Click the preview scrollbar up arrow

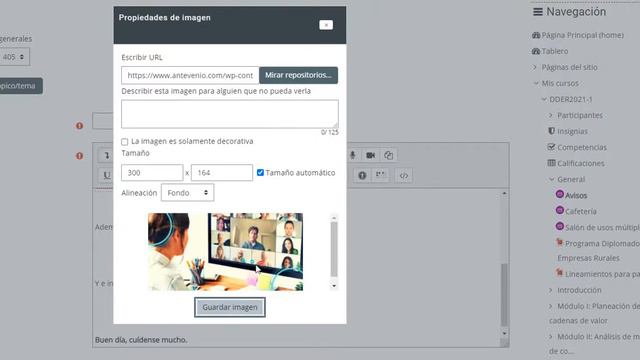[x=334, y=218]
